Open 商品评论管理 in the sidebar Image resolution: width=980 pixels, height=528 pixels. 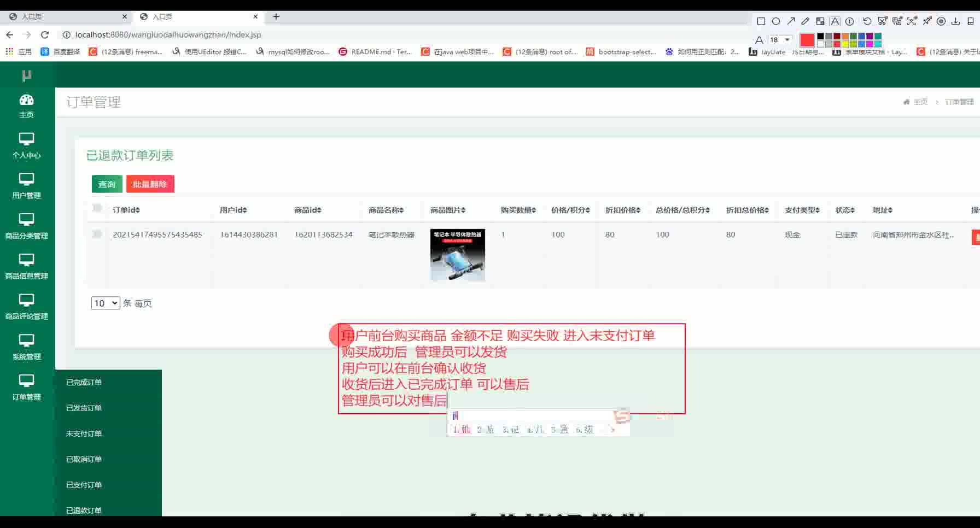26,307
